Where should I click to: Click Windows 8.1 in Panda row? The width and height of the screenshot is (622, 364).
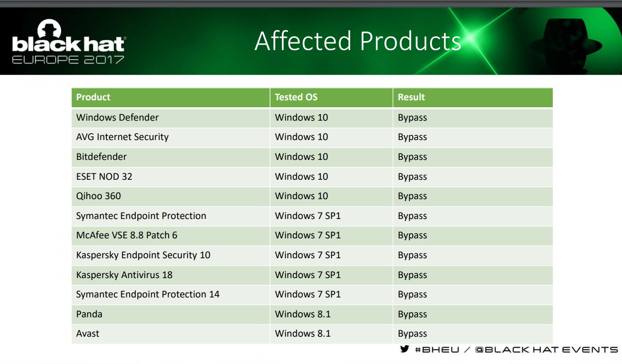[x=303, y=314]
